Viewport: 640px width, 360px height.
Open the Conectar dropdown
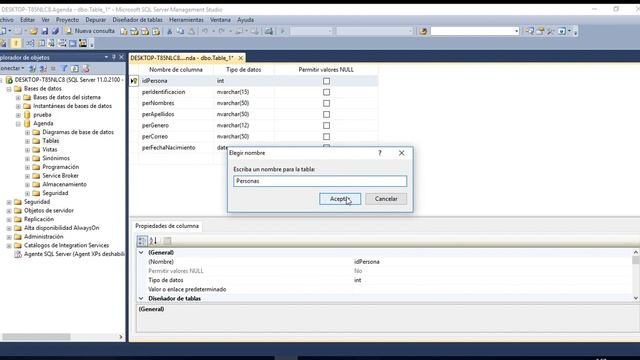pos(11,68)
